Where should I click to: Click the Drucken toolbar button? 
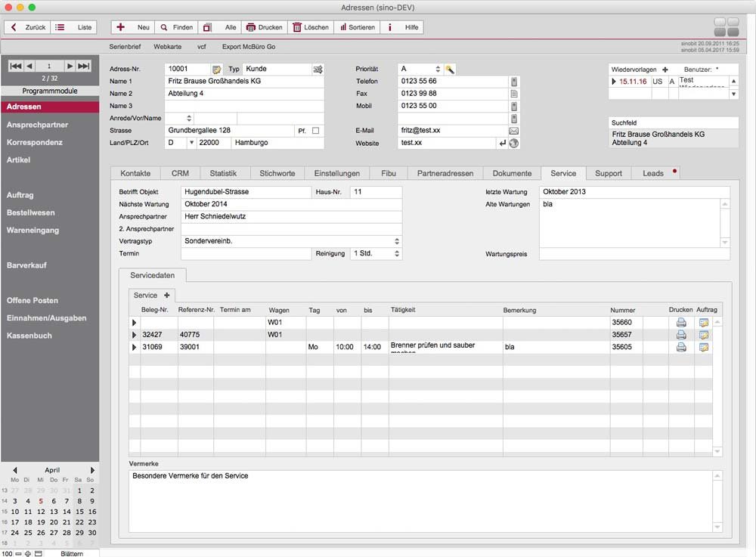click(x=264, y=27)
